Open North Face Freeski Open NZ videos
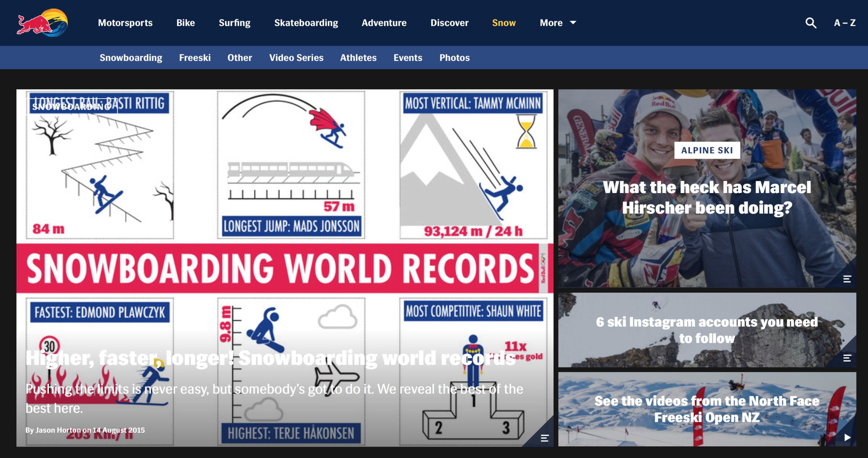 point(707,409)
